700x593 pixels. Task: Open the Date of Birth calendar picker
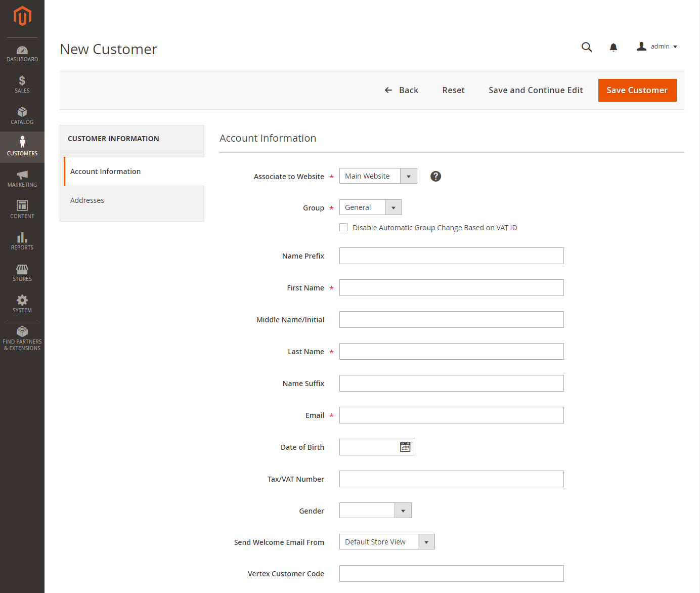(405, 447)
